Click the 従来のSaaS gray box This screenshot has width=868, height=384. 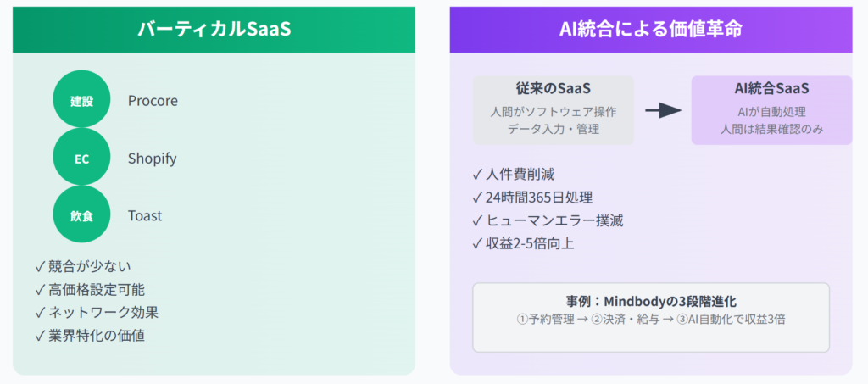[x=553, y=110]
